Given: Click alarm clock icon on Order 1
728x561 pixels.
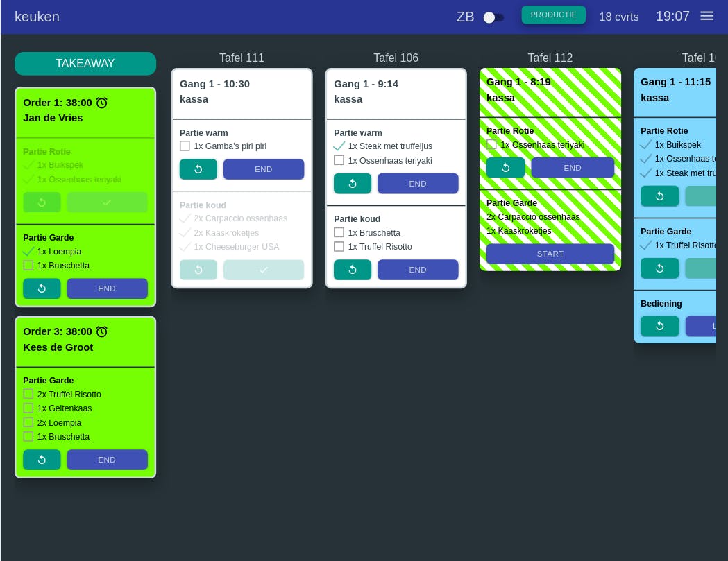Looking at the screenshot, I should click(x=102, y=103).
